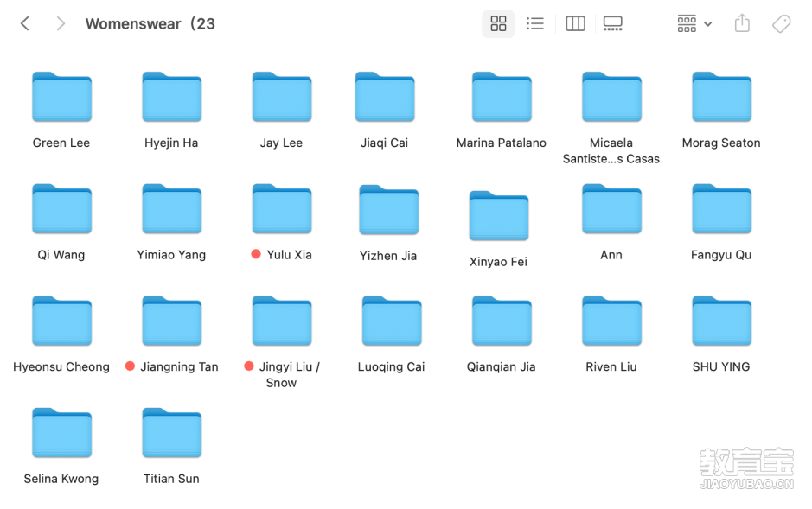Click the Hyeonsu Cheong name label
This screenshot has height=509, width=812.
tap(61, 366)
